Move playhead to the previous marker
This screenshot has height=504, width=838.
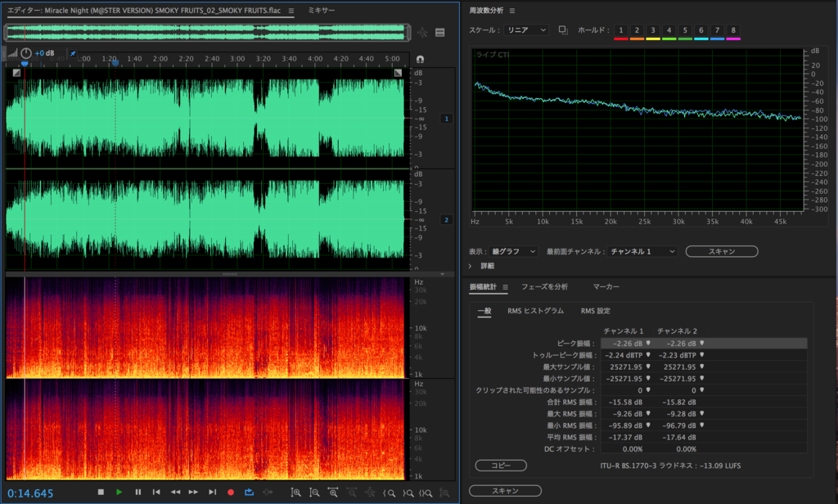(156, 493)
